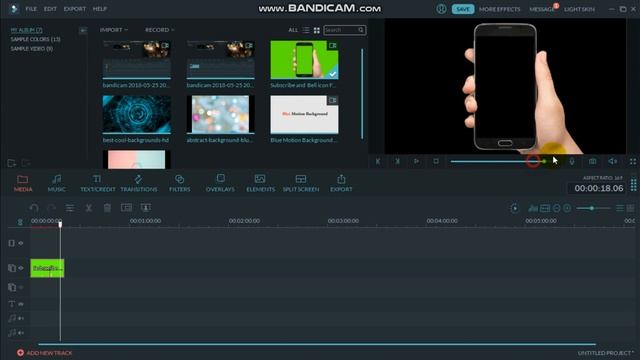
Task: Open the audio mixer icon
Action: click(x=533, y=208)
